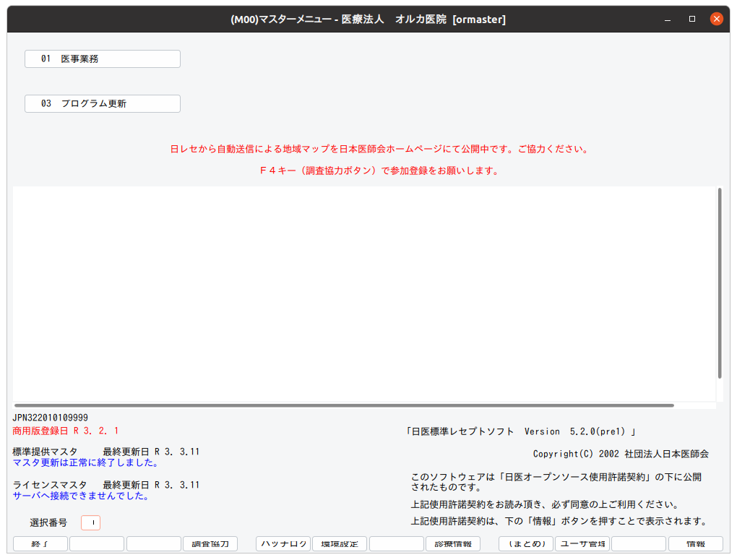Show license terms via the 情報 button
The height and width of the screenshot is (560, 737).
[x=695, y=543]
